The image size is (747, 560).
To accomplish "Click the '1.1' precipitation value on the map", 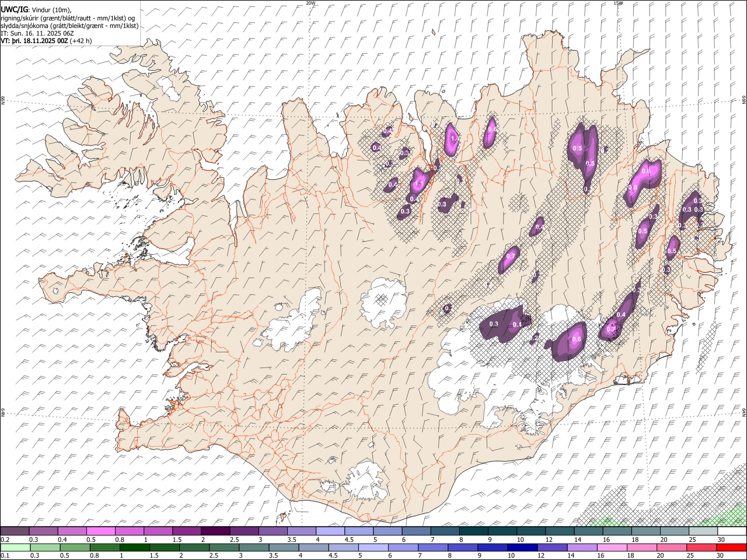I will coord(418,184).
